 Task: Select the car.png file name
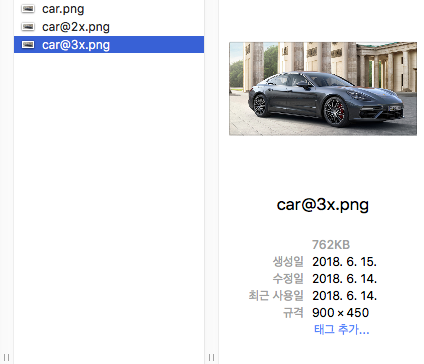click(63, 9)
